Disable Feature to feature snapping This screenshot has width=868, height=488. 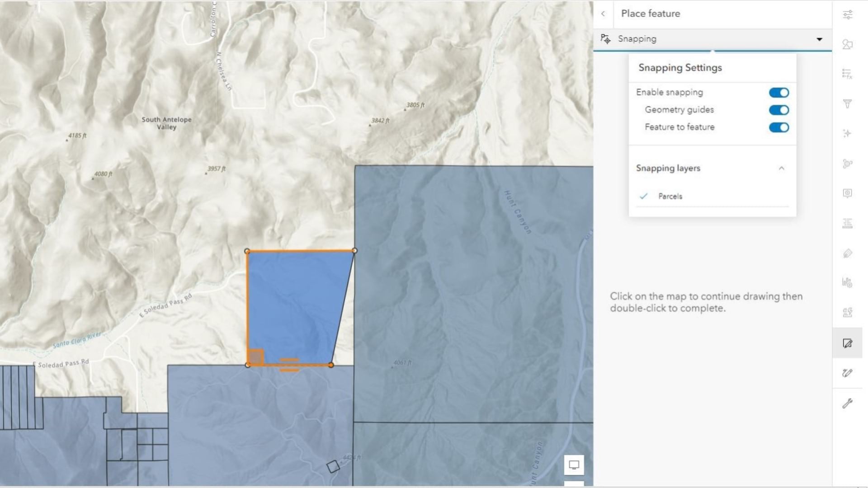point(778,127)
